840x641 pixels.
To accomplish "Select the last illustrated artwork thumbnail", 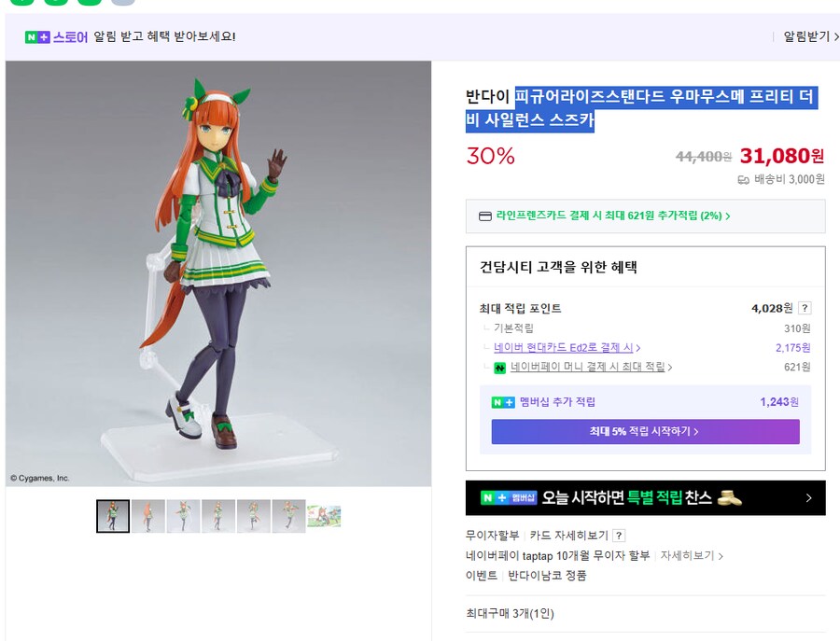I will tap(323, 515).
